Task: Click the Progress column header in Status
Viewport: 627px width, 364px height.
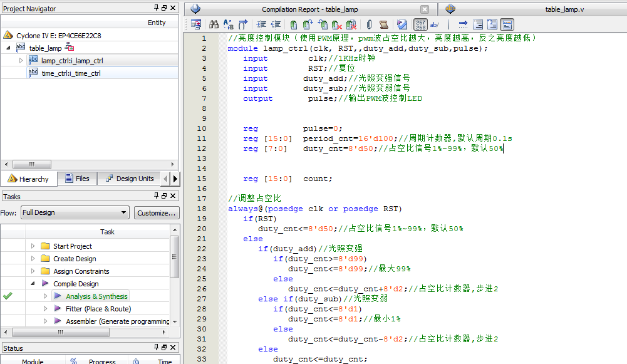Action: point(102,361)
